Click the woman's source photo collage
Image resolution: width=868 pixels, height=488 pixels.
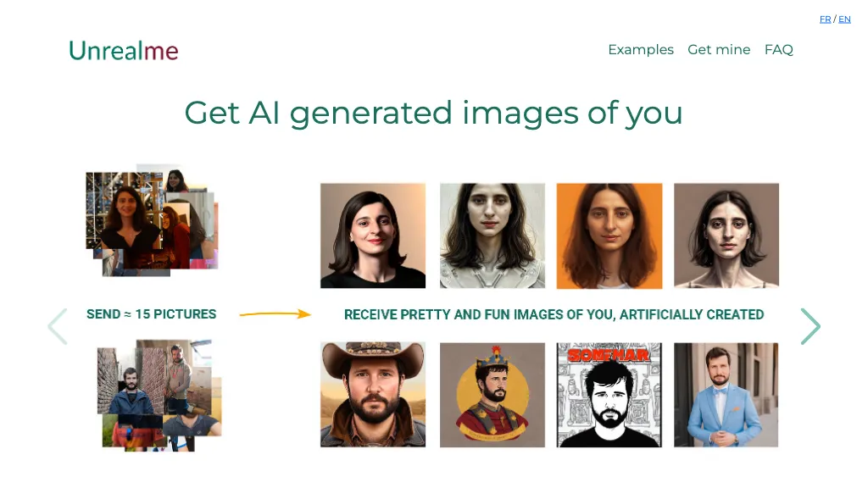(x=153, y=220)
